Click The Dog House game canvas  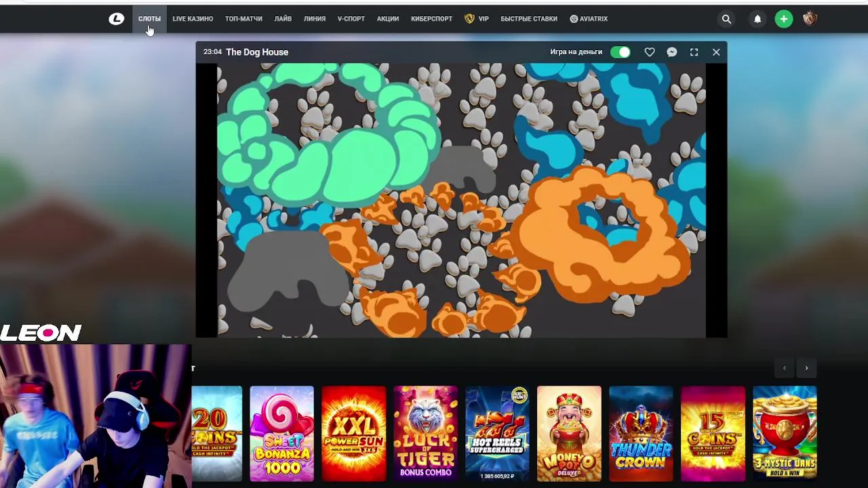(461, 201)
